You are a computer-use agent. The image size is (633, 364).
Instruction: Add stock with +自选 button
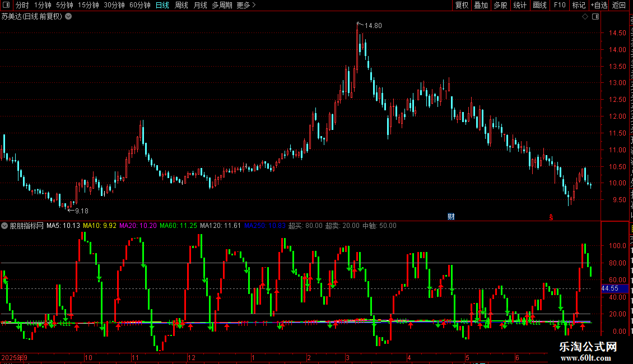(599, 5)
